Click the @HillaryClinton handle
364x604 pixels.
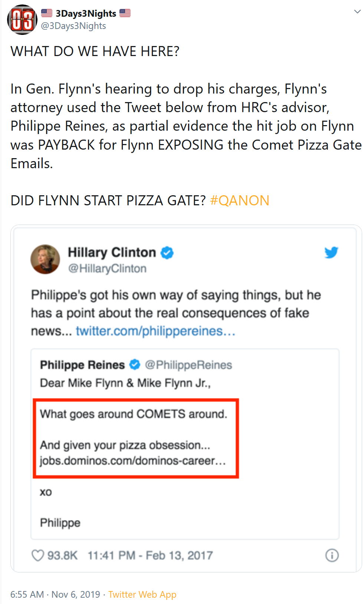click(x=107, y=268)
